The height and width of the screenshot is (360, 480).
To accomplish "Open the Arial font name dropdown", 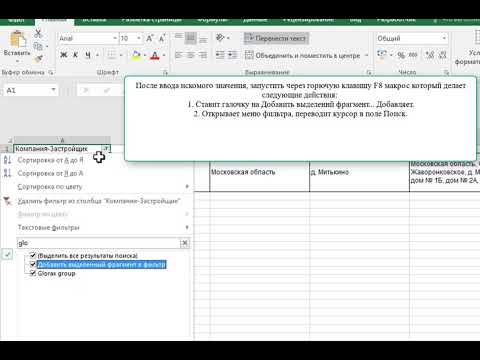I will (x=115, y=38).
